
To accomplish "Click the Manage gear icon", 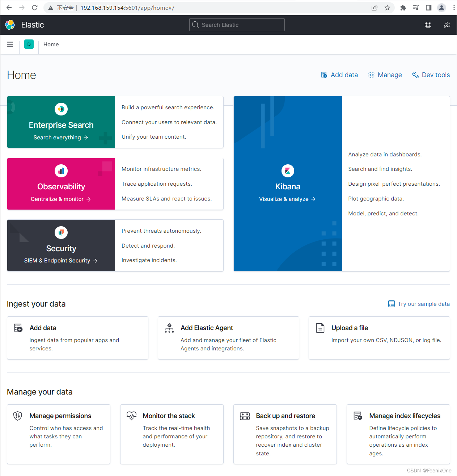I will [x=371, y=75].
